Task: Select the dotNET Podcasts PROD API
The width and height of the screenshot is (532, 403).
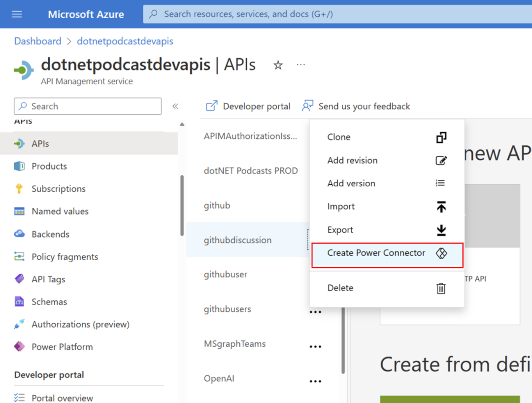Action: [250, 170]
